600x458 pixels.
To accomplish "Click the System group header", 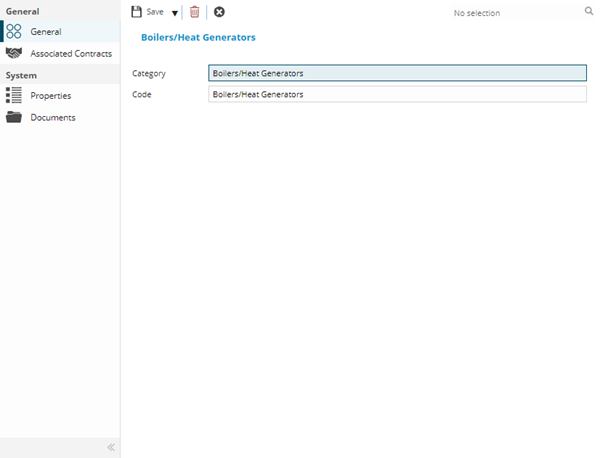I will click(22, 75).
